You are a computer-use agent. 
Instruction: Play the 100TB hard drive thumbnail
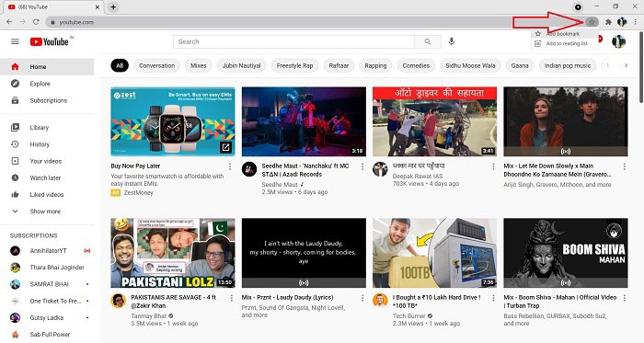(x=434, y=253)
